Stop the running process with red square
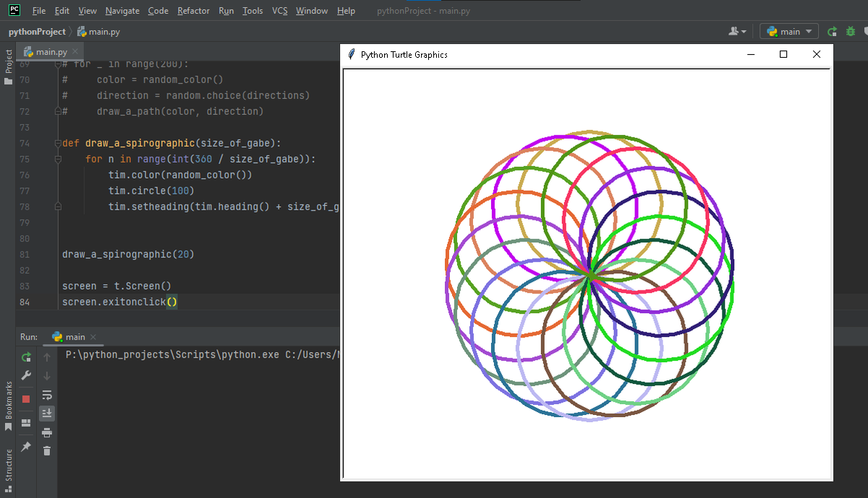 26,399
